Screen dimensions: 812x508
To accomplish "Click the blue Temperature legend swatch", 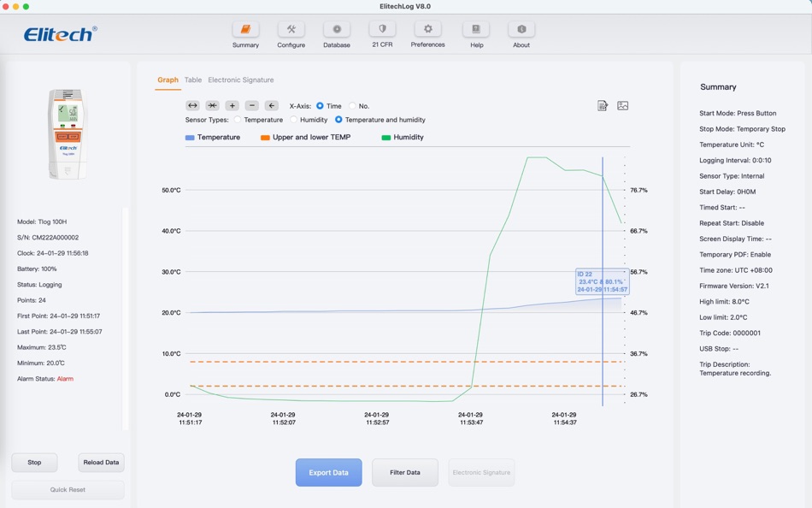I will [x=190, y=138].
